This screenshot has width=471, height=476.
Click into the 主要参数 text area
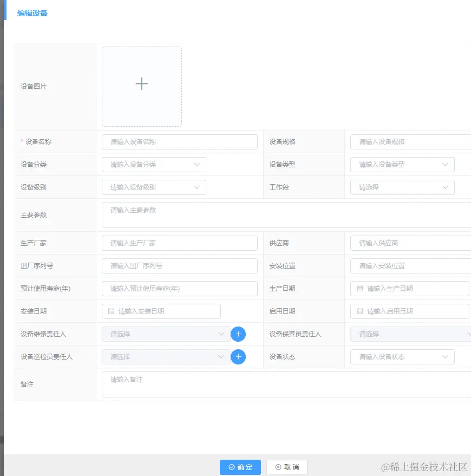click(286, 215)
